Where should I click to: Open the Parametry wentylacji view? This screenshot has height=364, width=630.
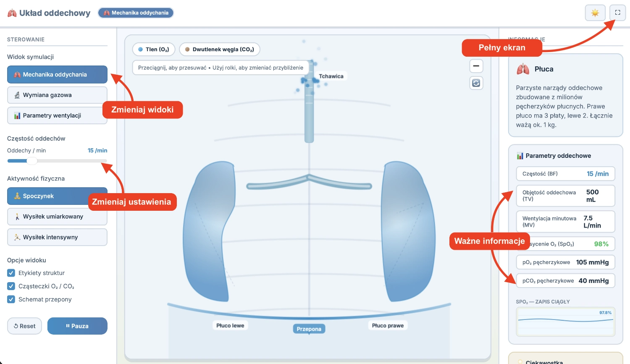coord(57,116)
